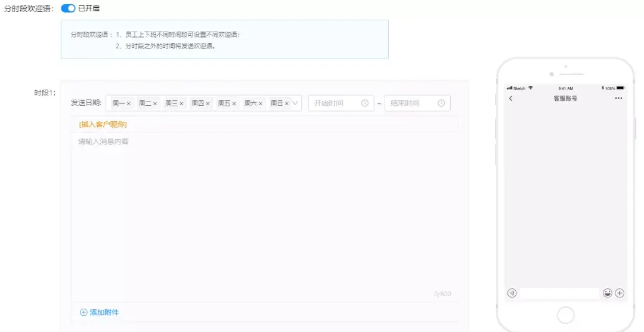Remove the 周三 tag
The image size is (644, 332).
coord(181,104)
